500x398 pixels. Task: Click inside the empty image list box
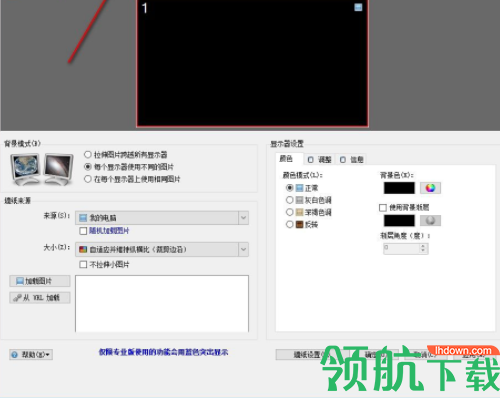pos(162,303)
